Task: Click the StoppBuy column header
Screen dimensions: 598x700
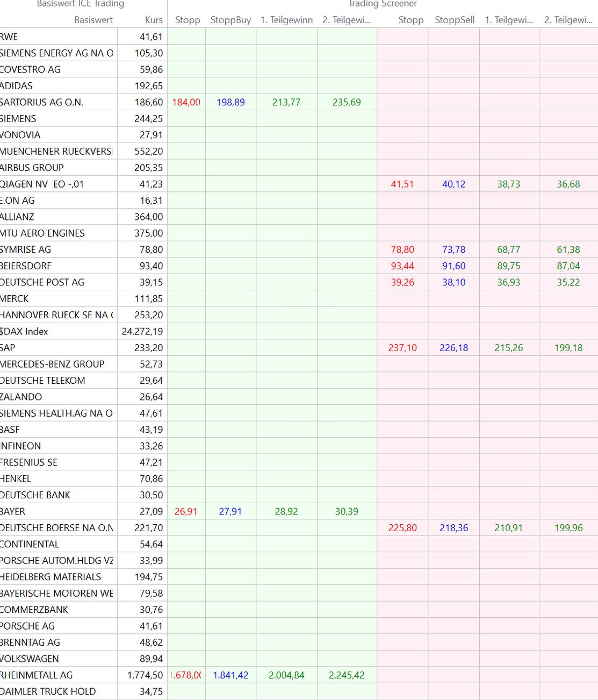Action: (230, 20)
